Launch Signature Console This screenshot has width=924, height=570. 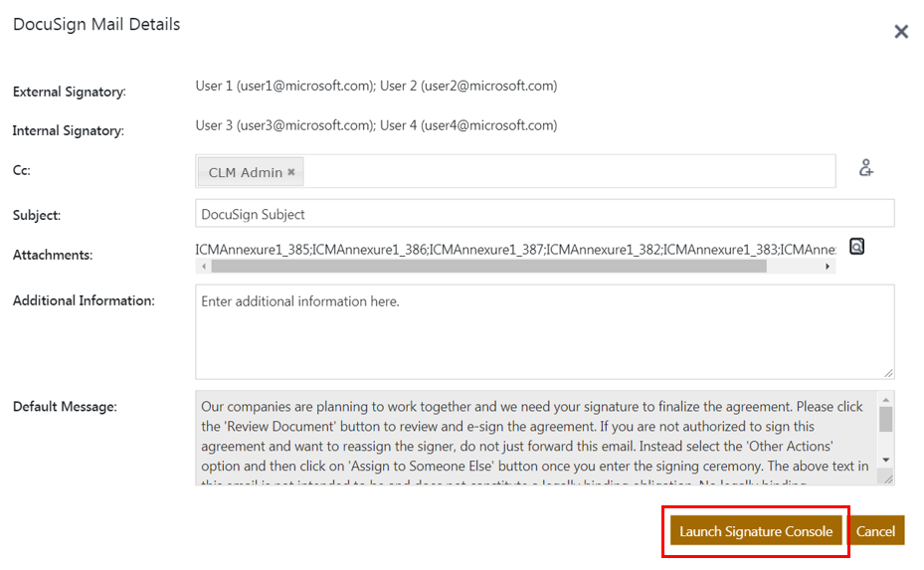pyautogui.click(x=756, y=531)
